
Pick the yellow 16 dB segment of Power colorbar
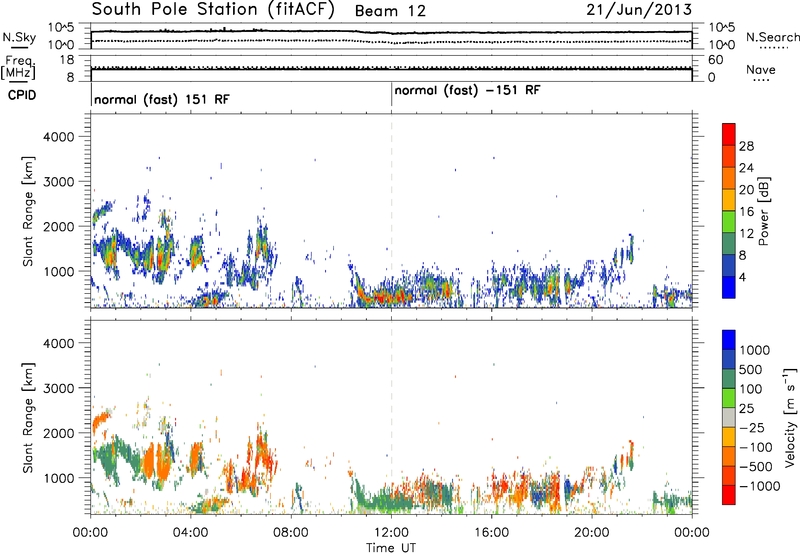[x=729, y=200]
